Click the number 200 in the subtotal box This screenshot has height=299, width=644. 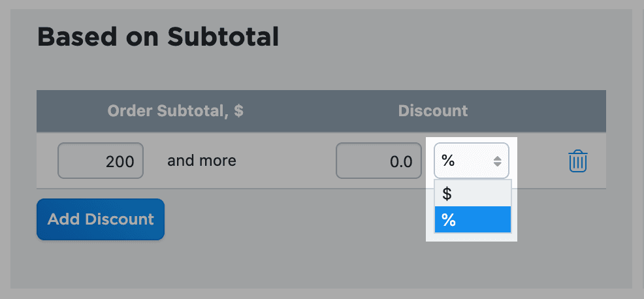pos(120,161)
